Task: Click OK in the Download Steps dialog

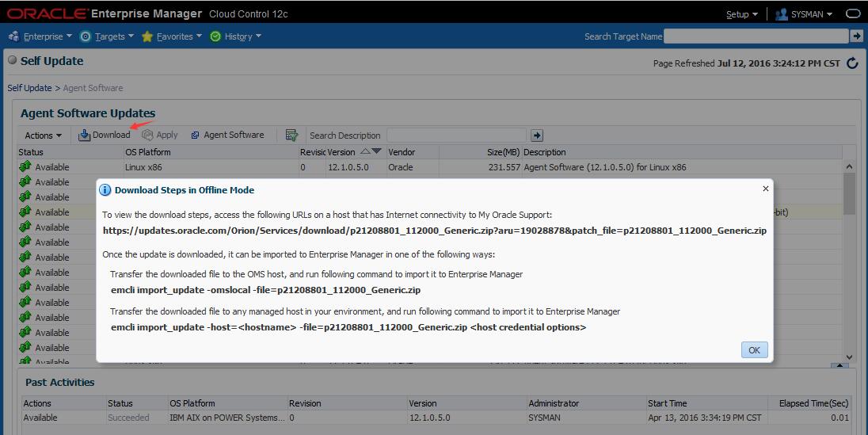Action: (x=754, y=349)
